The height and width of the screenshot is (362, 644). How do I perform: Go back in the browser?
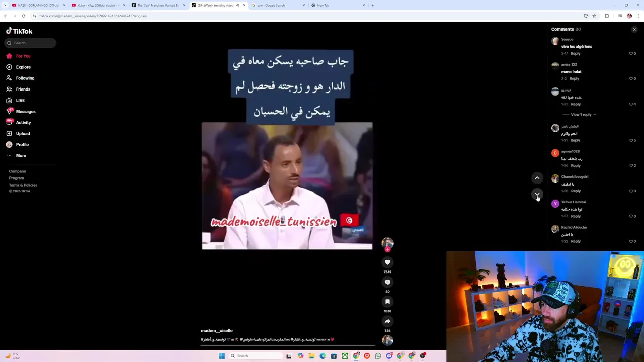pyautogui.click(x=6, y=16)
